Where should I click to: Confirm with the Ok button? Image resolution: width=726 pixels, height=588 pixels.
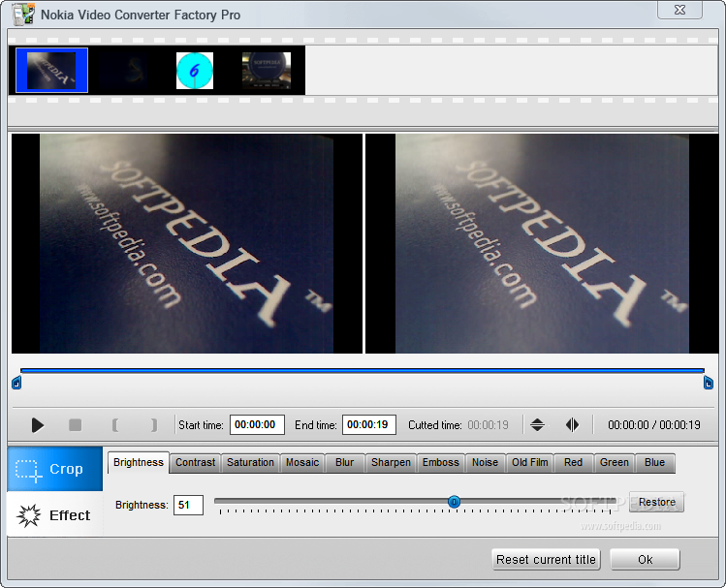click(x=645, y=560)
